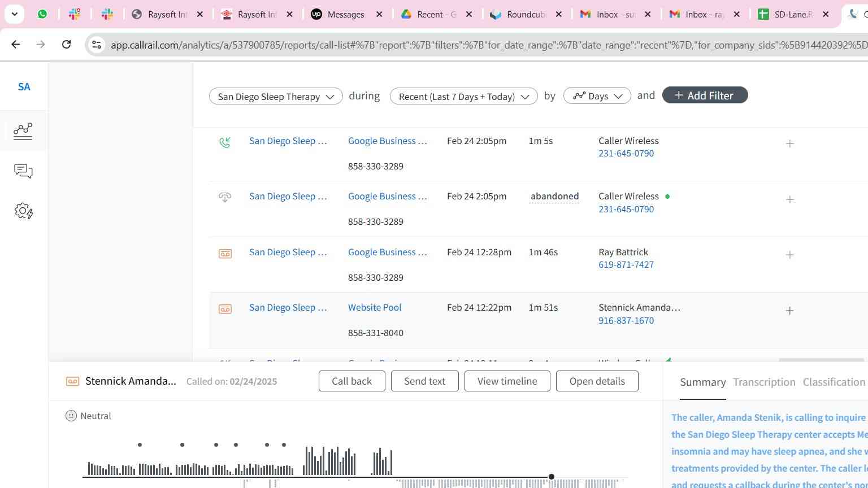Click the View timeline button

coord(507,381)
